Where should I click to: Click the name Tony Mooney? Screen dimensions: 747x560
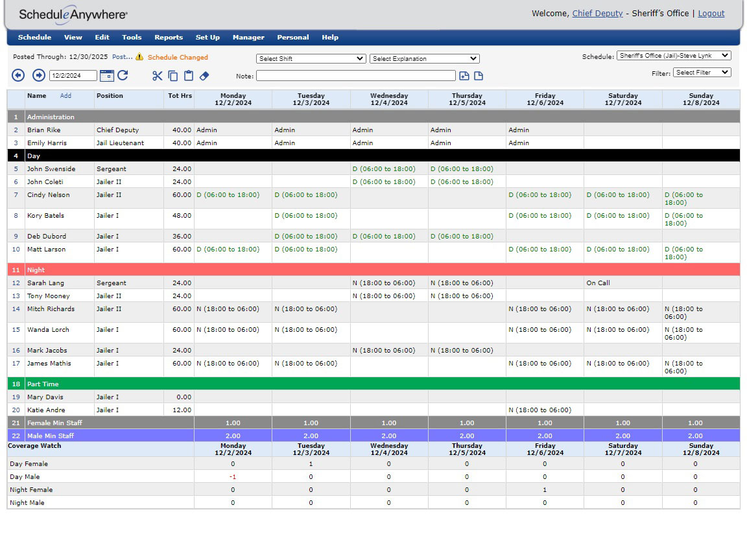(48, 296)
